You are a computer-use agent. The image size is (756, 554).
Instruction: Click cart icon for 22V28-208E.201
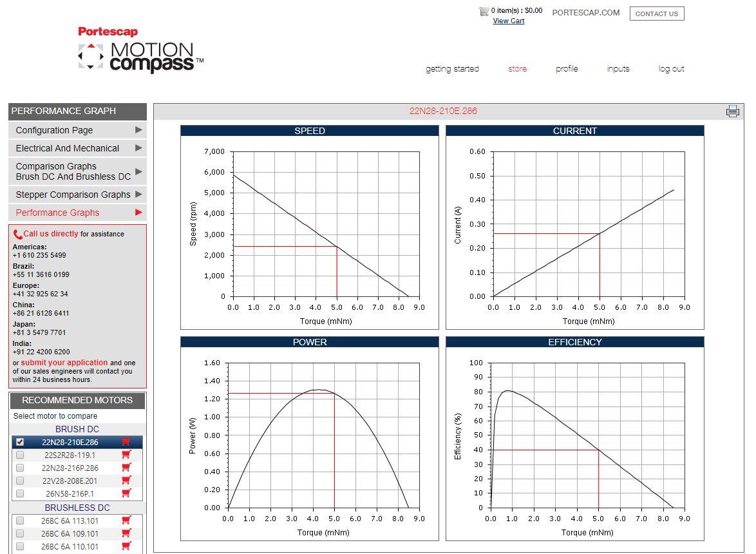point(126,480)
